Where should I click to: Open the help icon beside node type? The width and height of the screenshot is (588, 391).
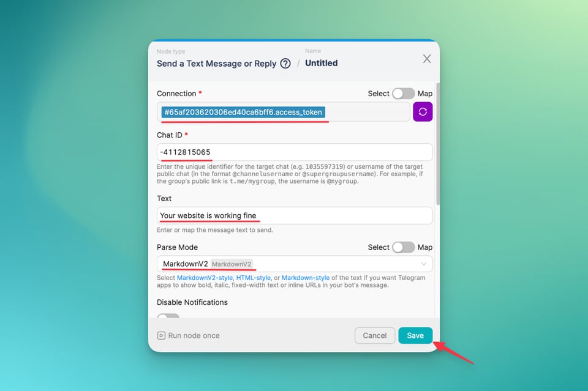click(x=285, y=64)
